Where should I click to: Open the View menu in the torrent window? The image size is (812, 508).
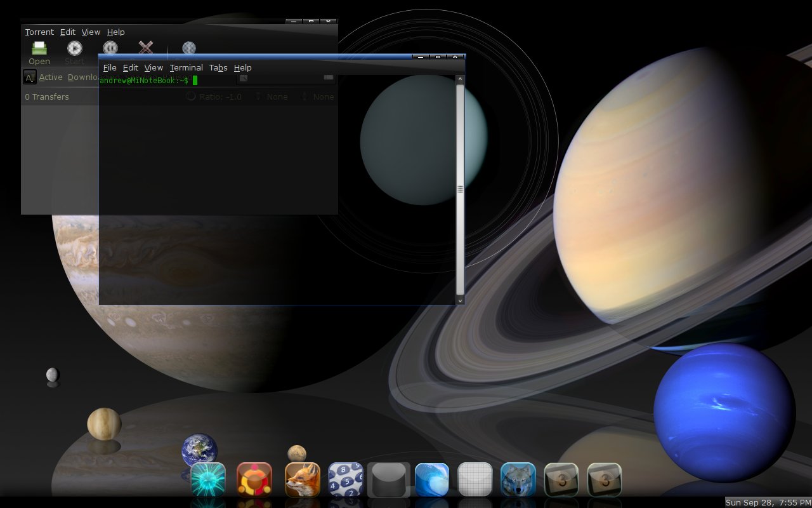click(x=91, y=32)
